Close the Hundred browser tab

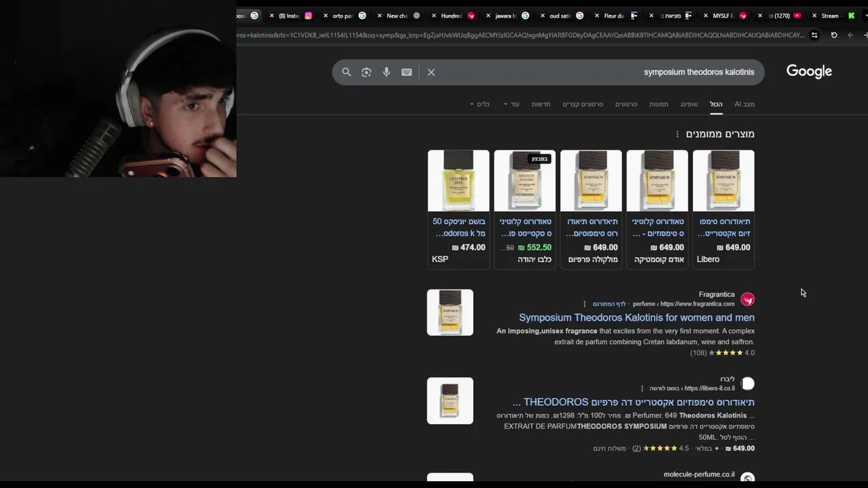pos(434,16)
